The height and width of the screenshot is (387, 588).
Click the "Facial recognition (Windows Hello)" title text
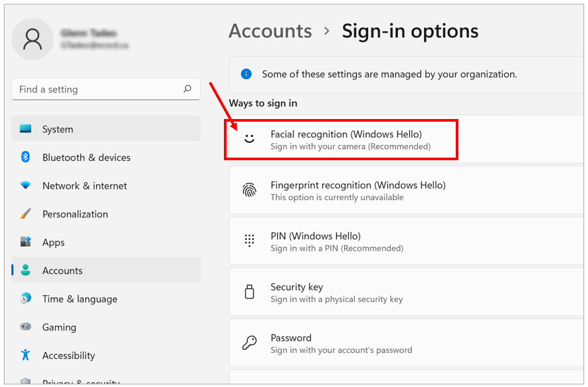click(x=346, y=134)
